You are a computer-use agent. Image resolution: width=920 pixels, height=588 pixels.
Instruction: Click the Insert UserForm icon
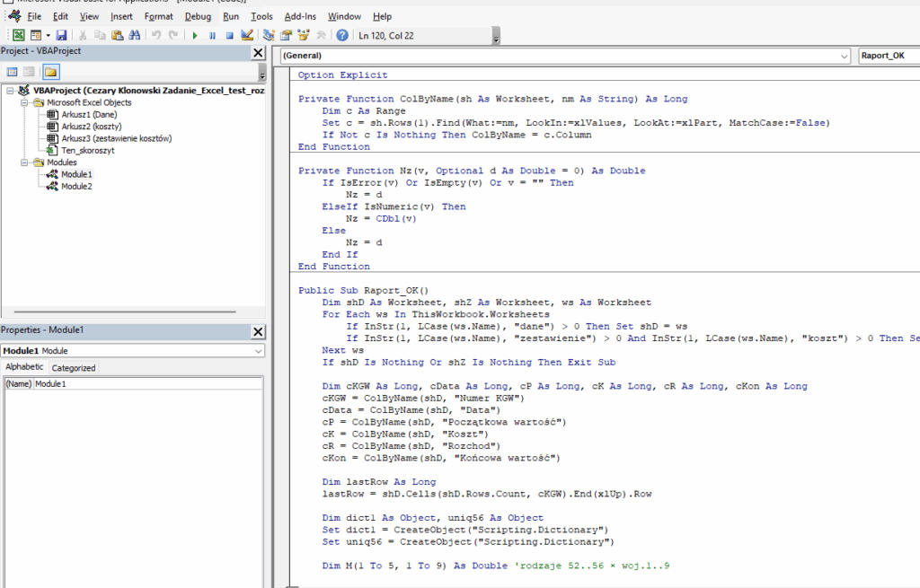coord(36,35)
